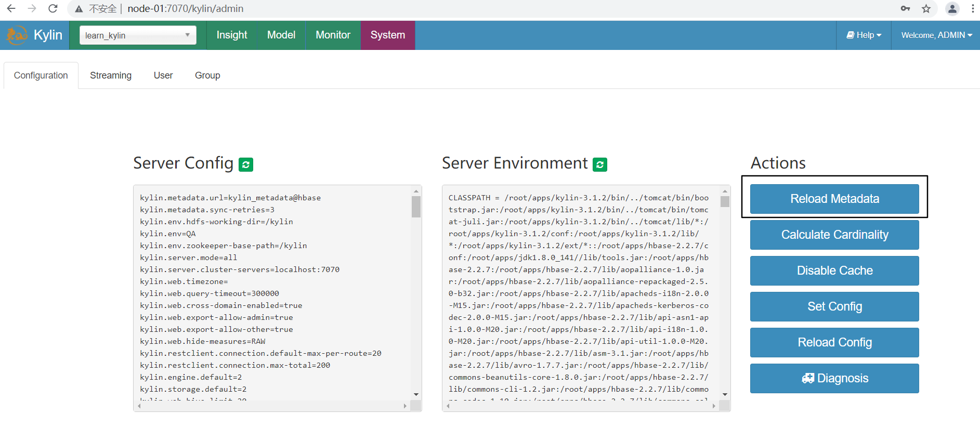The width and height of the screenshot is (980, 425).
Task: Click the browser forward arrow
Action: (x=32, y=9)
